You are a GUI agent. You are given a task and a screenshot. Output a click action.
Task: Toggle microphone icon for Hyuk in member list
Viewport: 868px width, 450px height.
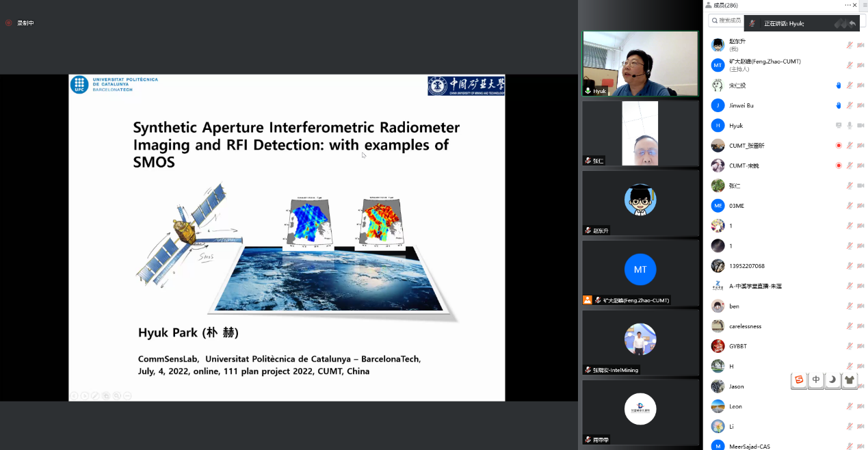[x=850, y=125]
